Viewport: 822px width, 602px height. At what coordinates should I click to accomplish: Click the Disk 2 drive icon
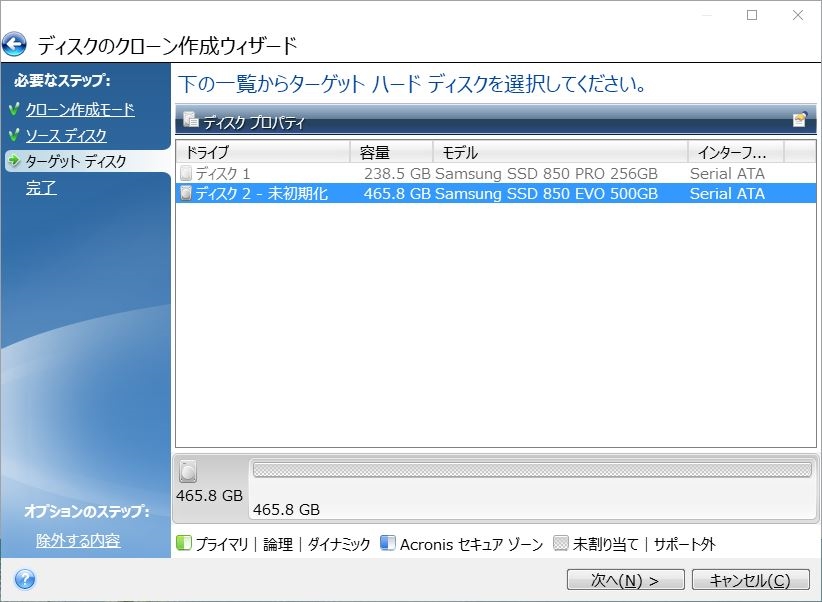pos(186,193)
